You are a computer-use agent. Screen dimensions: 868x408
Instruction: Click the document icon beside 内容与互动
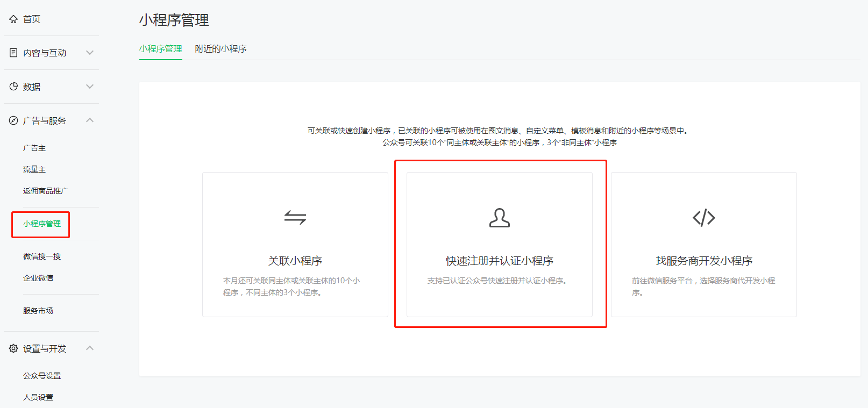click(13, 53)
